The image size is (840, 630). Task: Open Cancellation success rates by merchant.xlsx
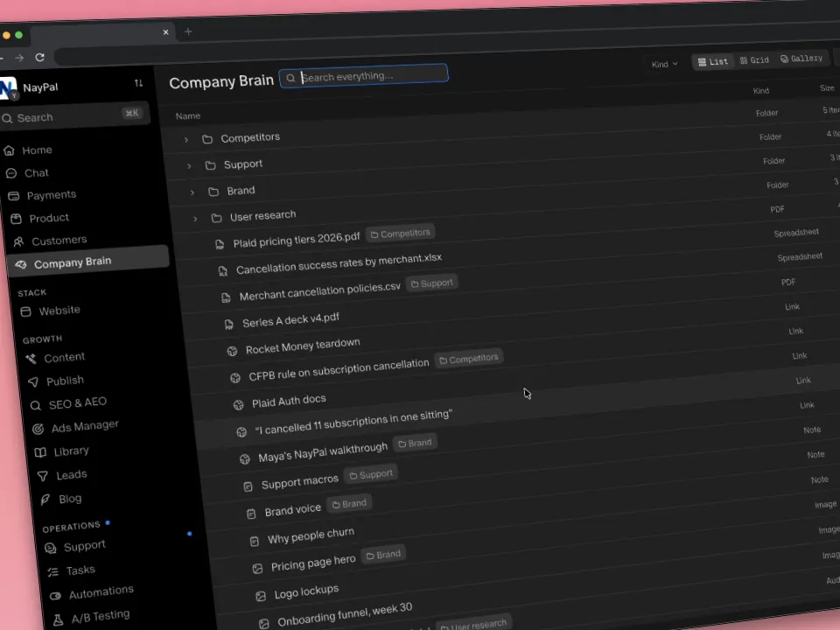point(339,263)
